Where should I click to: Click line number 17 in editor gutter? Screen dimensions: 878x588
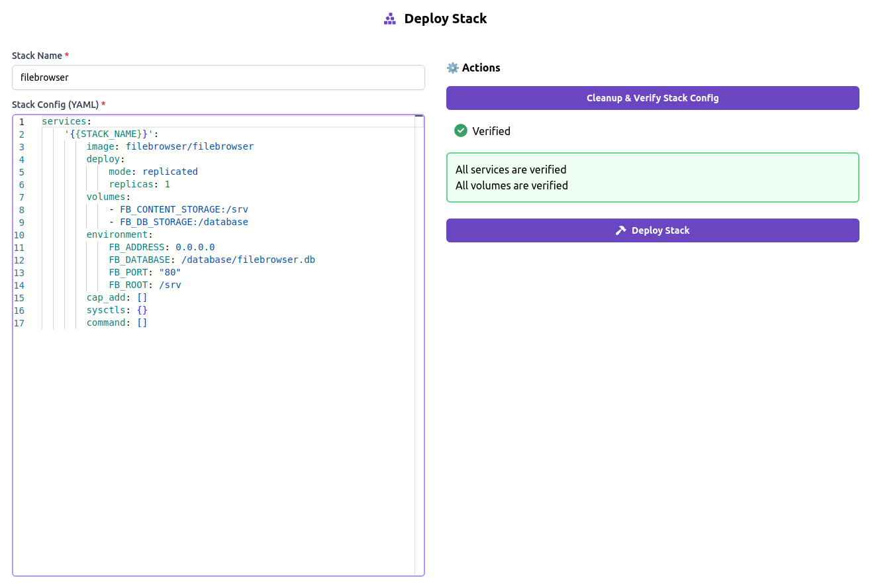click(x=19, y=323)
